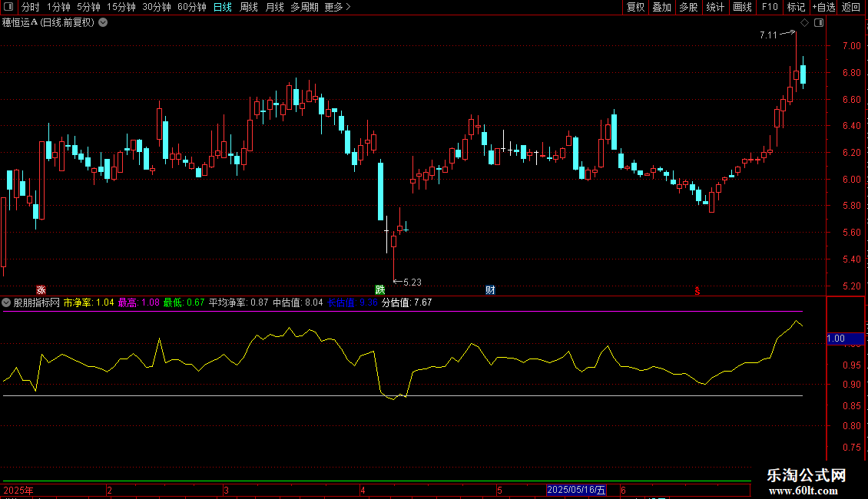Click the red 涨 event marker
868x499 pixels.
(41, 290)
